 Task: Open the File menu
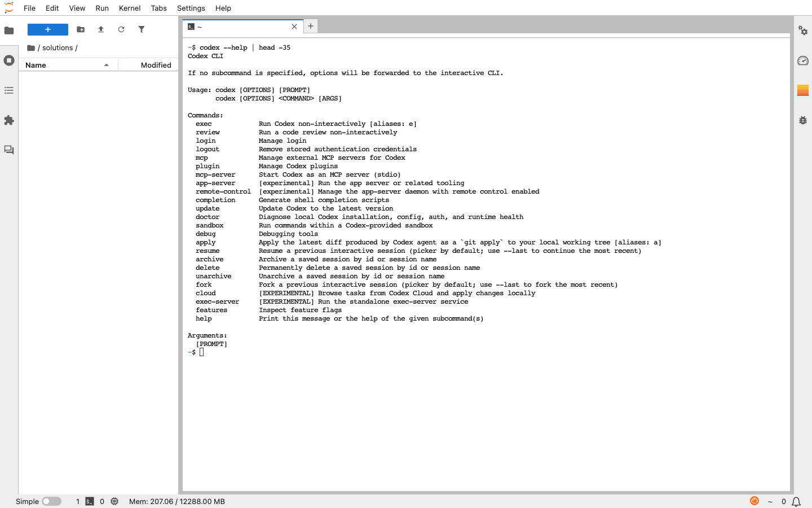[29, 8]
